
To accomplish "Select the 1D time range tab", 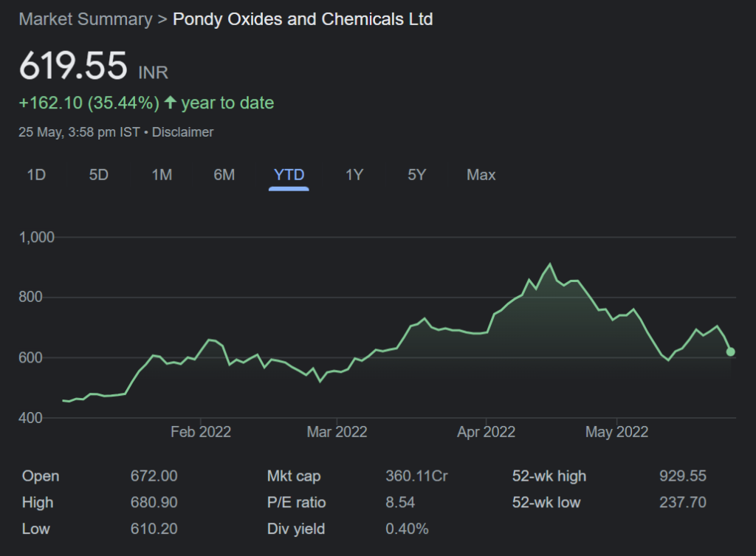I will pyautogui.click(x=36, y=175).
